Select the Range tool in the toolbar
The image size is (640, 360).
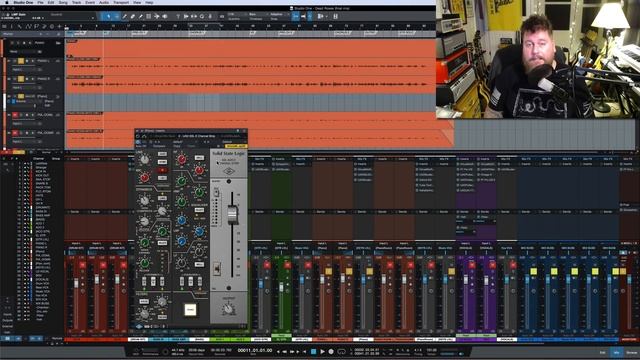coord(116,16)
